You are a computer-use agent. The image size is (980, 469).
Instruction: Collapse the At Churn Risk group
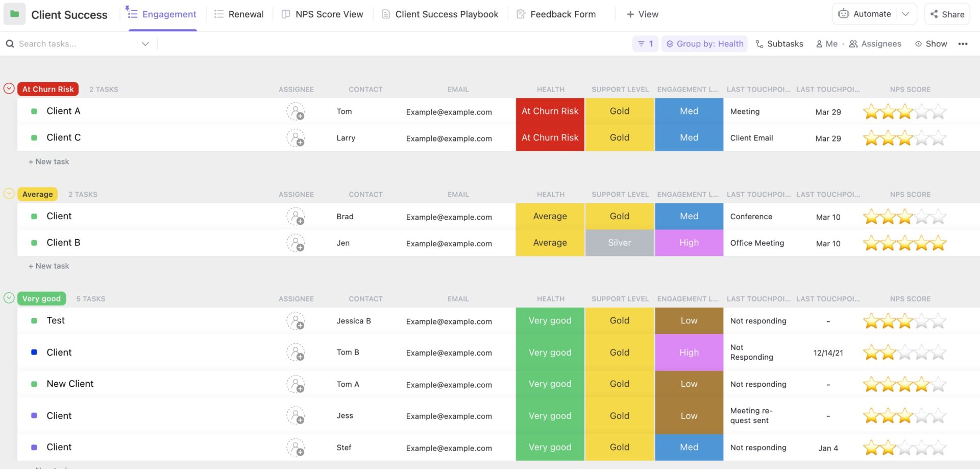[x=9, y=88]
